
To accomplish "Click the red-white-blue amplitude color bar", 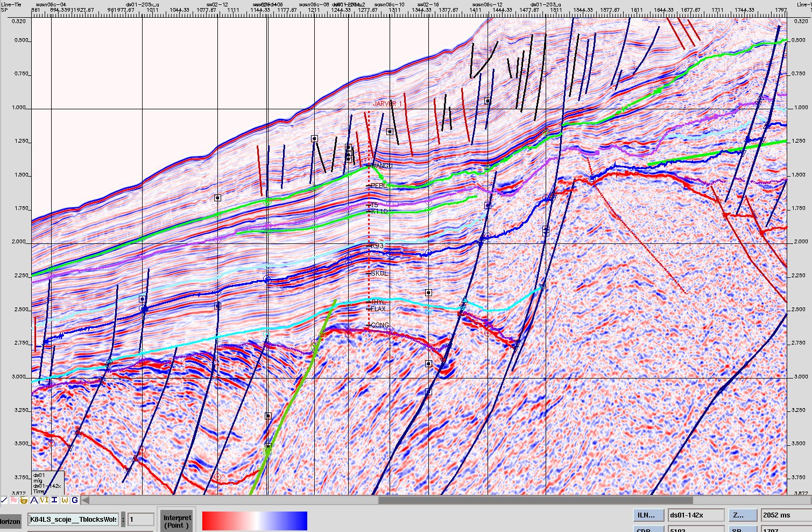I will point(255,521).
